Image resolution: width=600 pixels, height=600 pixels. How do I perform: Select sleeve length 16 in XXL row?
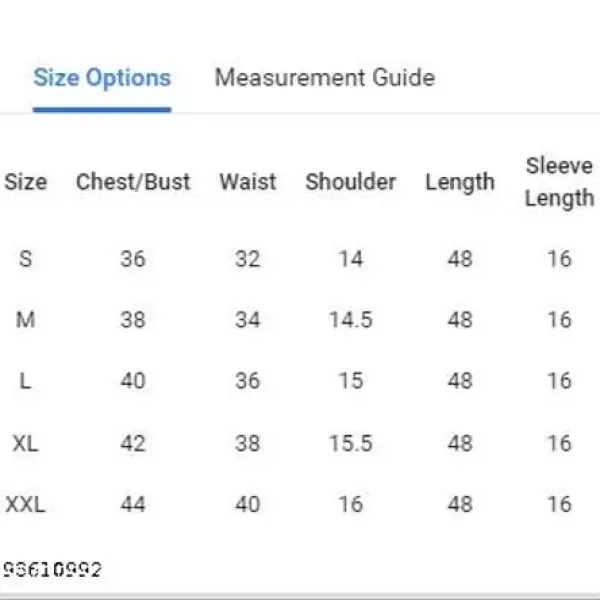(559, 504)
